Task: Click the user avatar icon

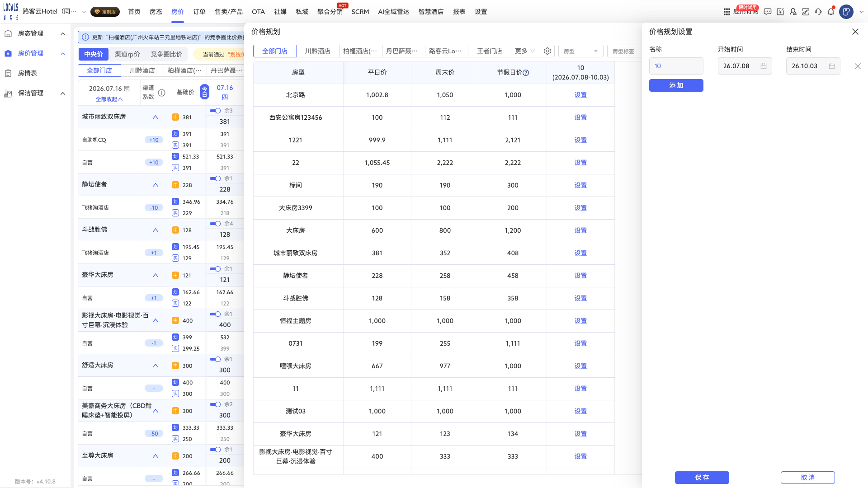Action: coord(846,12)
